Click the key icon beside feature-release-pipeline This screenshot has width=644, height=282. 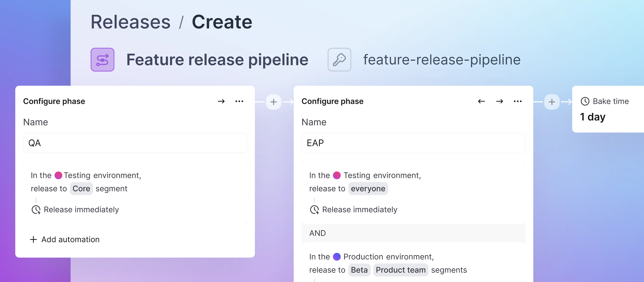coord(339,59)
